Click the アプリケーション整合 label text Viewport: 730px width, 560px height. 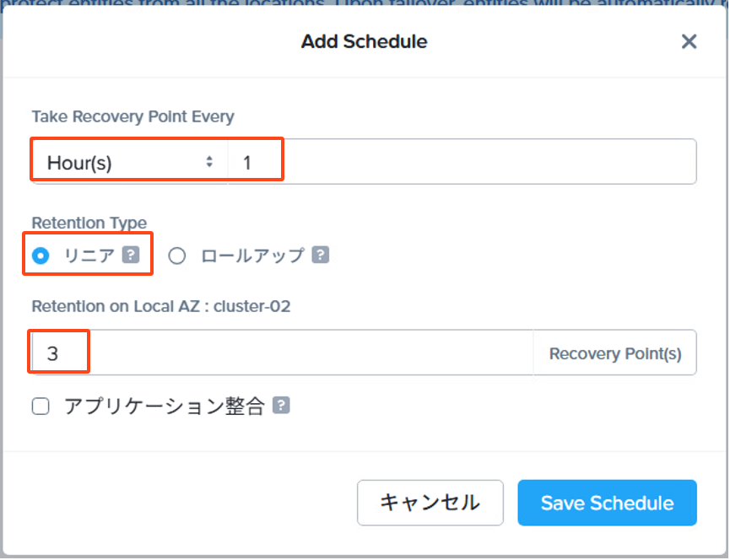tap(165, 406)
